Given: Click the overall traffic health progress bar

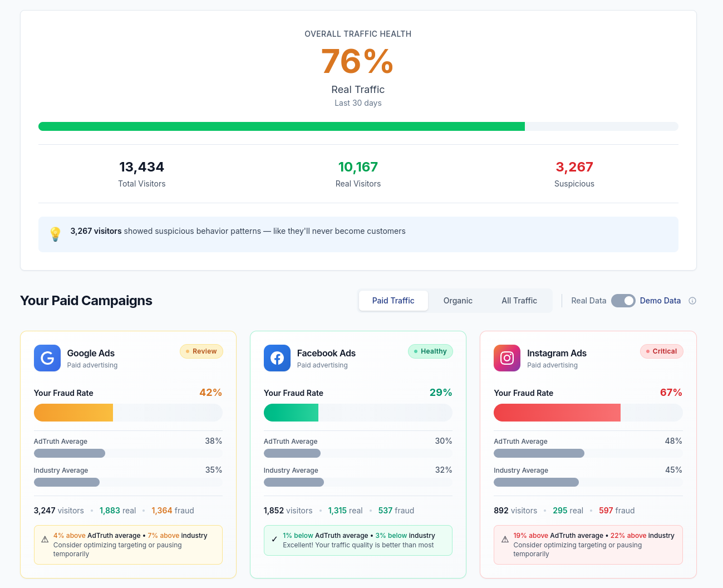Looking at the screenshot, I should [358, 126].
